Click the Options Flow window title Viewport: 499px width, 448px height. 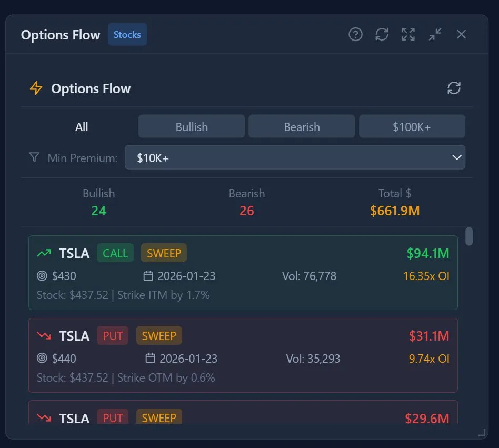pos(61,35)
